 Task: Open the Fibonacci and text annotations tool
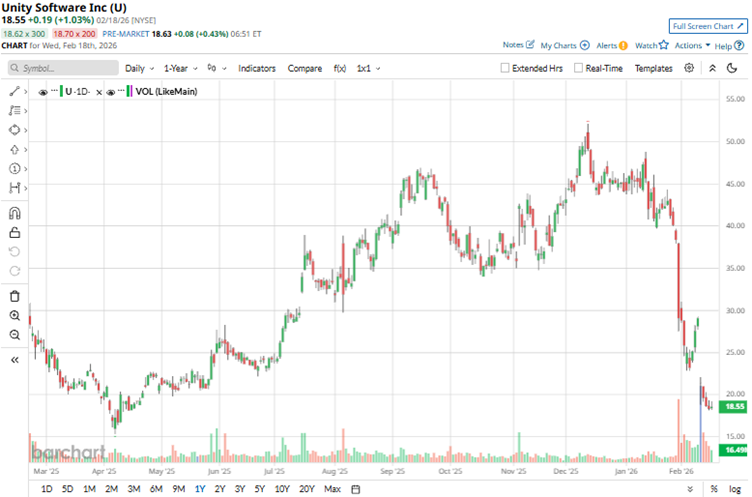pyautogui.click(x=14, y=111)
